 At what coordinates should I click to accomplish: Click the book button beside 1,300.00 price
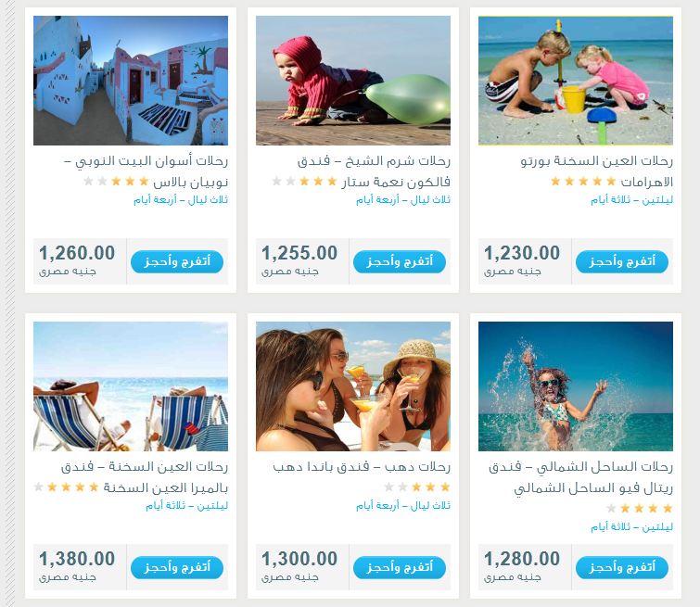399,567
